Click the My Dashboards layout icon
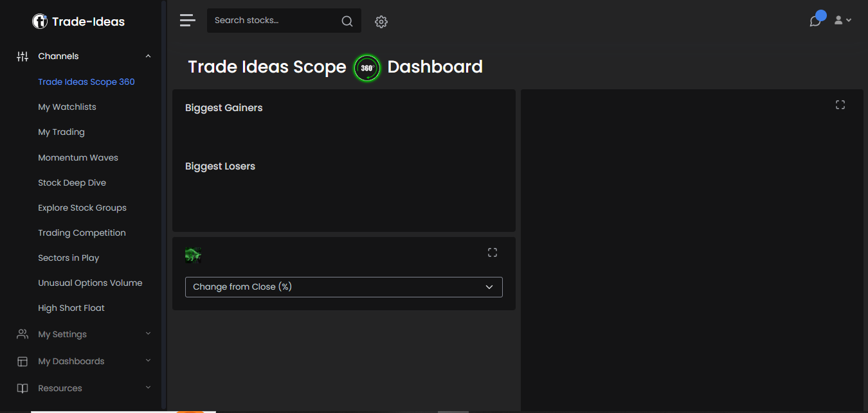 [23, 362]
